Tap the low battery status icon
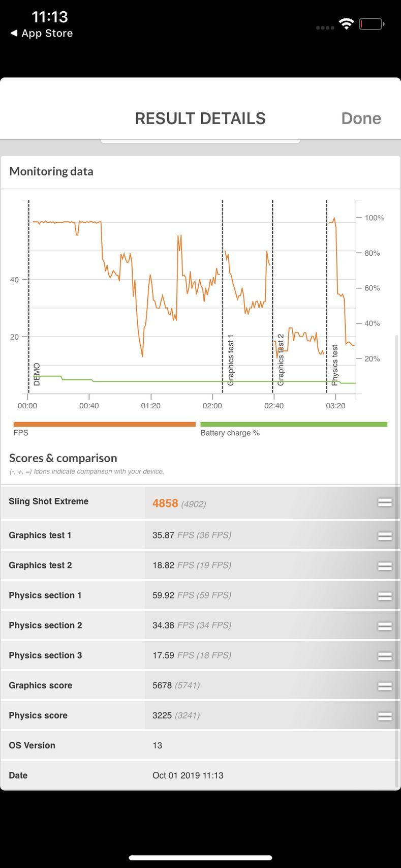Image resolution: width=401 pixels, height=868 pixels. coord(371,24)
